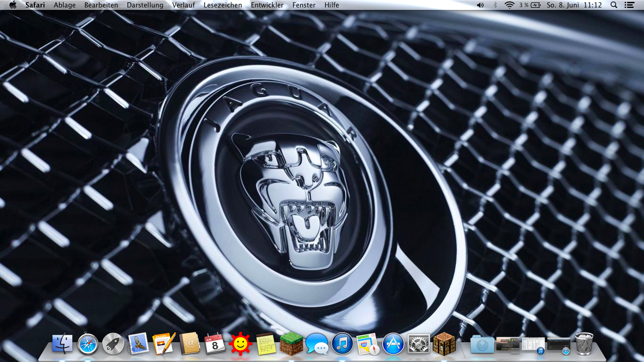Open the Darstellung menu
The image size is (644, 362).
pos(145,5)
